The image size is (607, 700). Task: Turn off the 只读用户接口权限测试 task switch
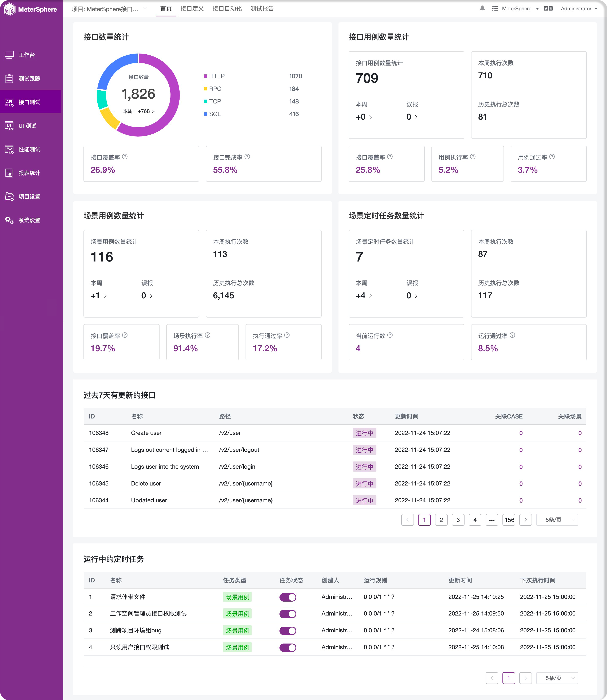click(287, 648)
